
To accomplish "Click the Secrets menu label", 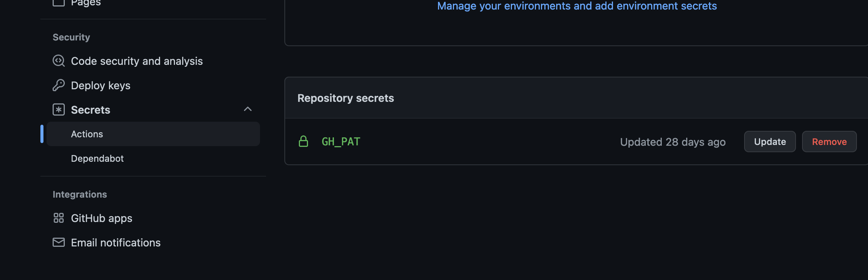I will click(90, 110).
